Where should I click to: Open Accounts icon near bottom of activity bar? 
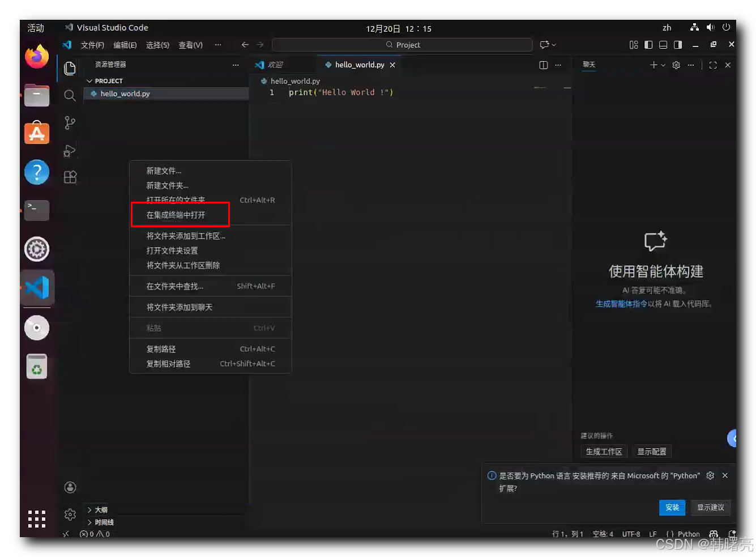(x=70, y=487)
